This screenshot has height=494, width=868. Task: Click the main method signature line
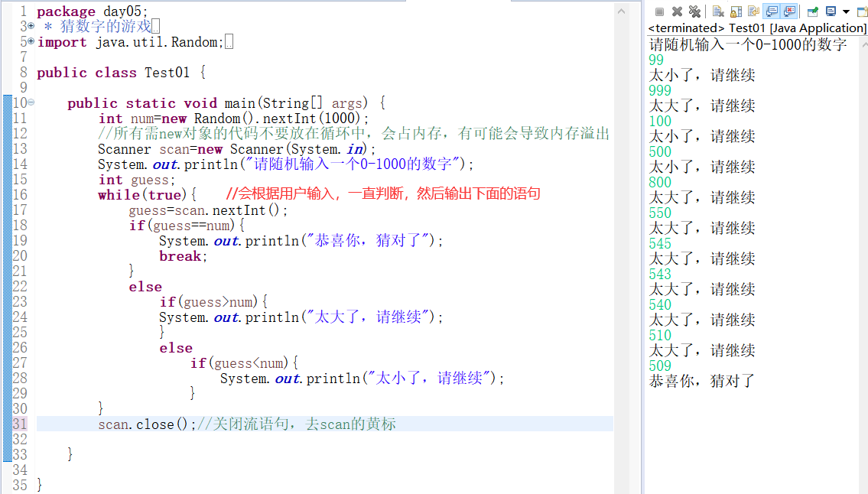pos(226,103)
